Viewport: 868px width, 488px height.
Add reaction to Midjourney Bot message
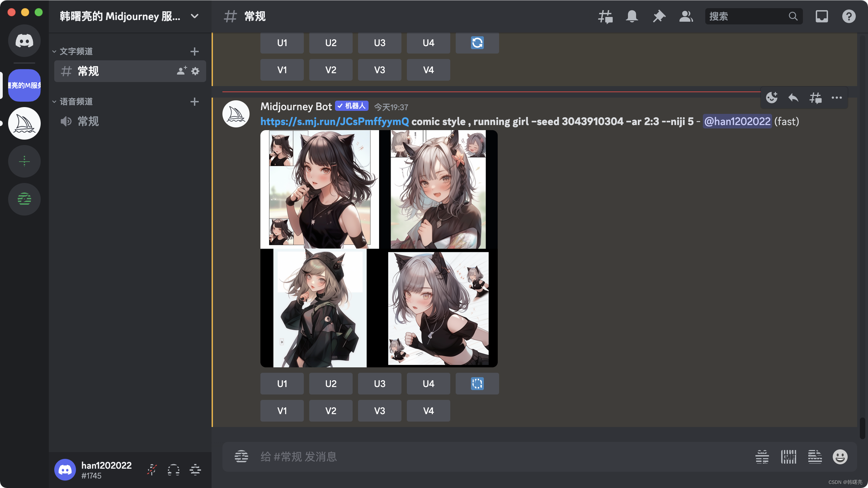coord(772,98)
